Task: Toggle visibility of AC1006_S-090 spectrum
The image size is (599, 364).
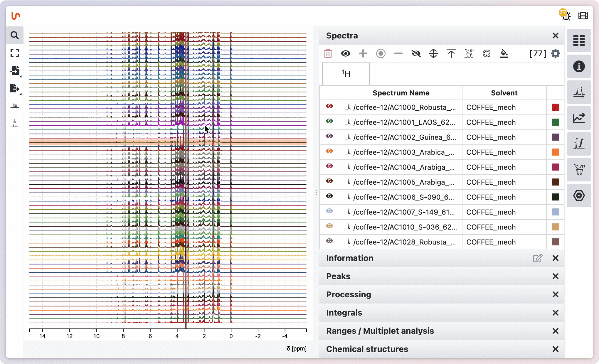Action: click(x=329, y=196)
